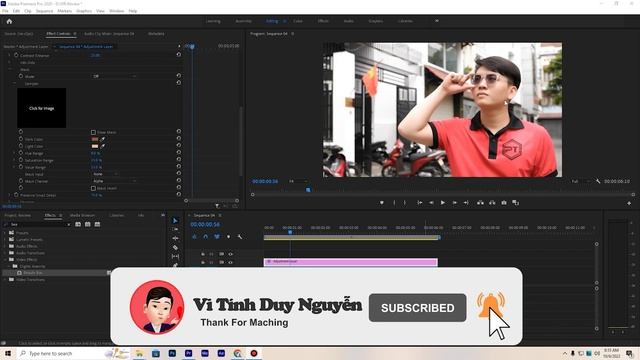Reset the Hue Range parameter

click(178, 153)
